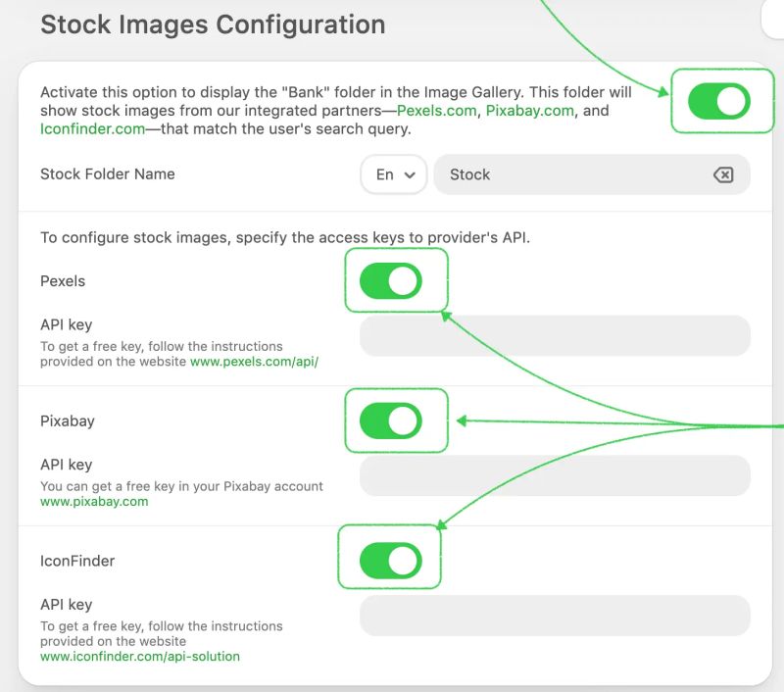The image size is (784, 692).
Task: Click the Stock value in the folder name field
Action: (470, 174)
